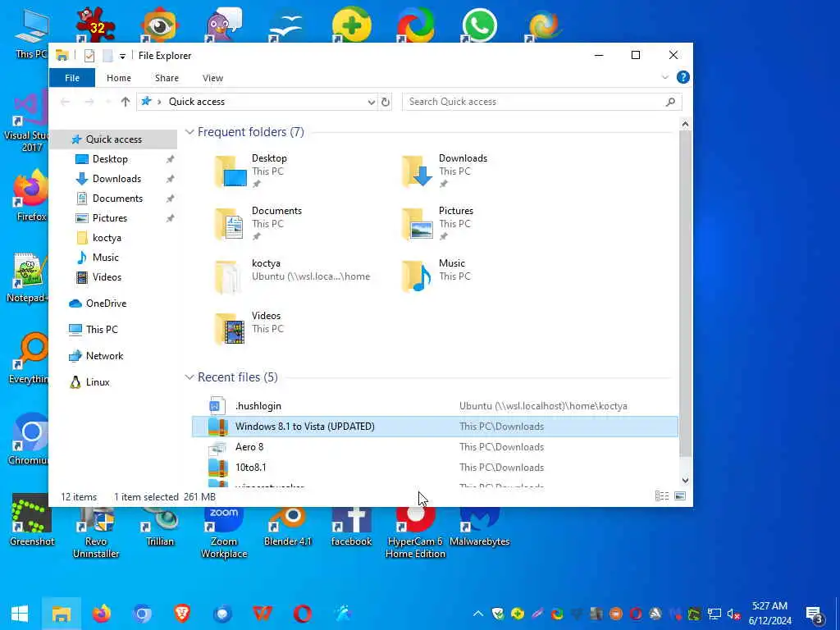Click the Up one level arrow
The height and width of the screenshot is (630, 840).
click(126, 102)
